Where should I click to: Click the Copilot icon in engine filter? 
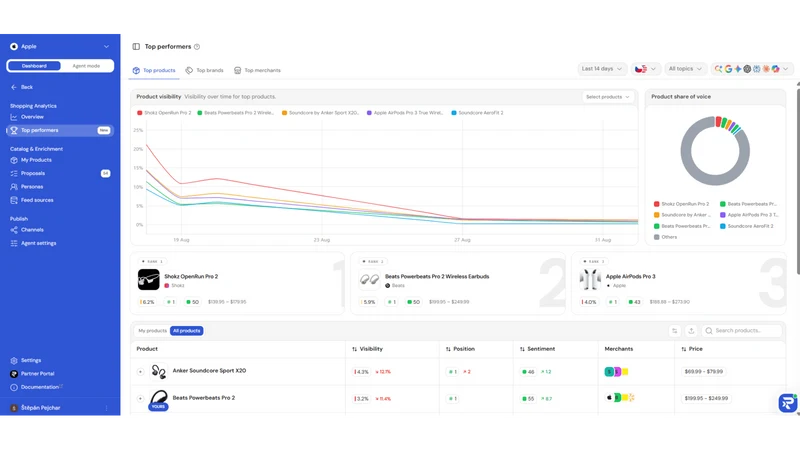click(x=776, y=69)
